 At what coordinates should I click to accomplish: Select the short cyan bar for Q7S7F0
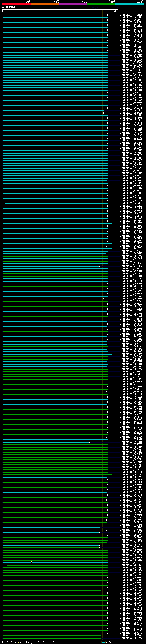[x=51, y=266]
